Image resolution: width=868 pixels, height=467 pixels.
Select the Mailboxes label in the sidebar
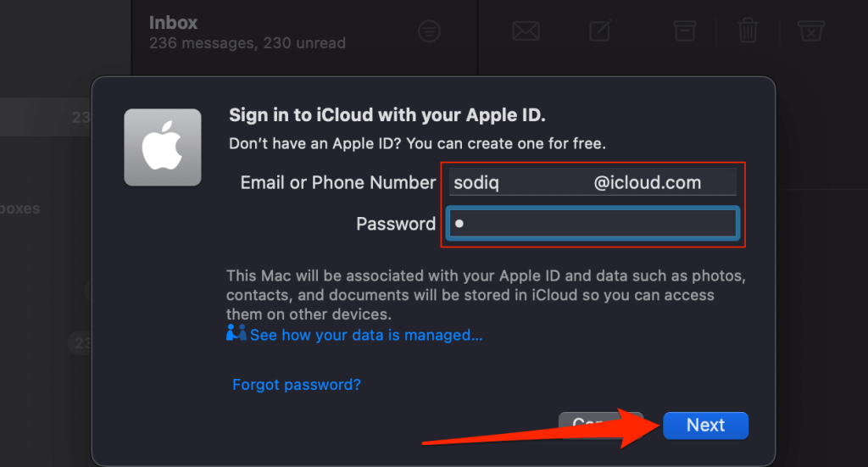click(x=20, y=208)
